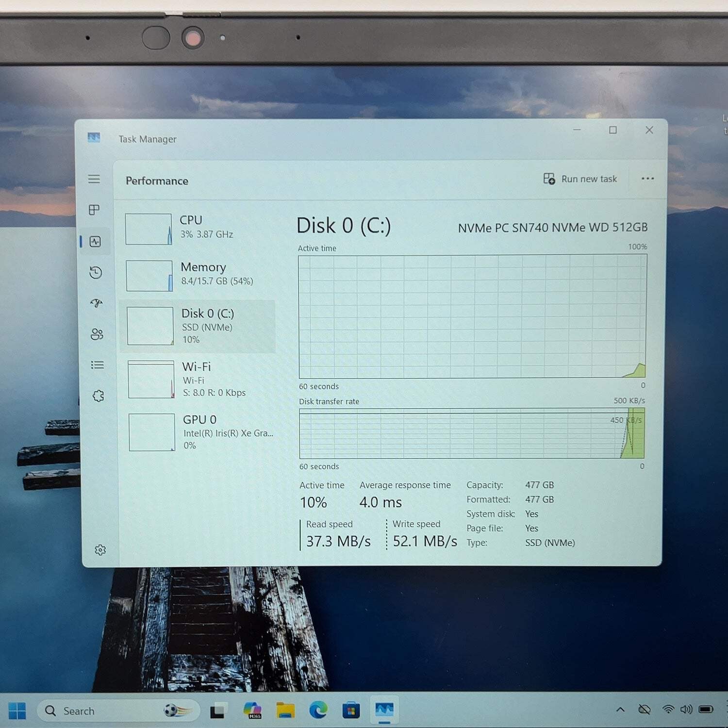Open Microsoft 365 Copilot taskbar icon

coord(252,711)
